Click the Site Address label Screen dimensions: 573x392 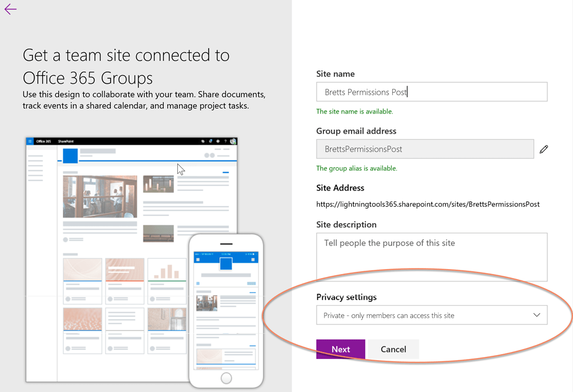(340, 188)
